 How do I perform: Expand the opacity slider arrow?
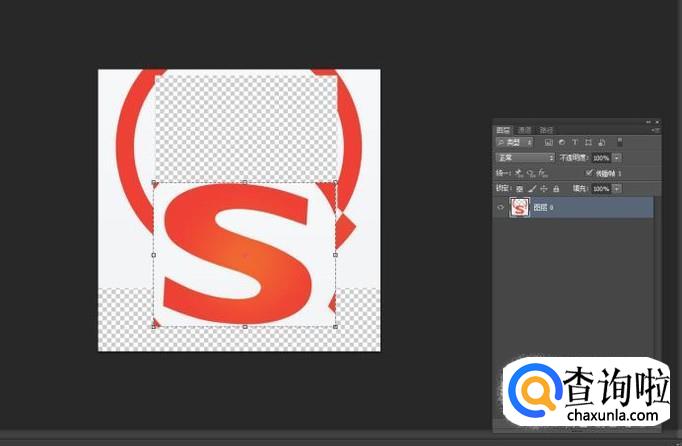point(617,158)
